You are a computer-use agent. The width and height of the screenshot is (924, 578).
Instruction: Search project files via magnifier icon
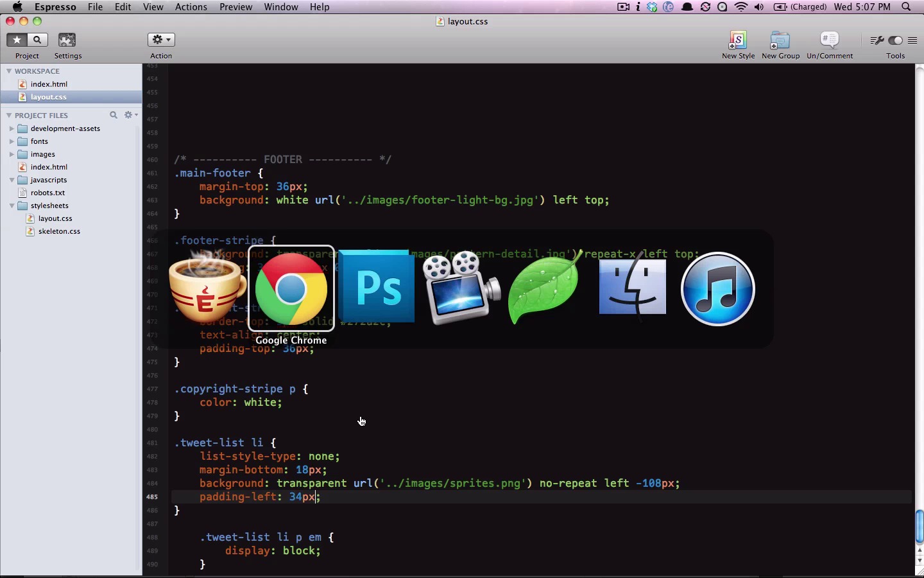click(x=114, y=115)
